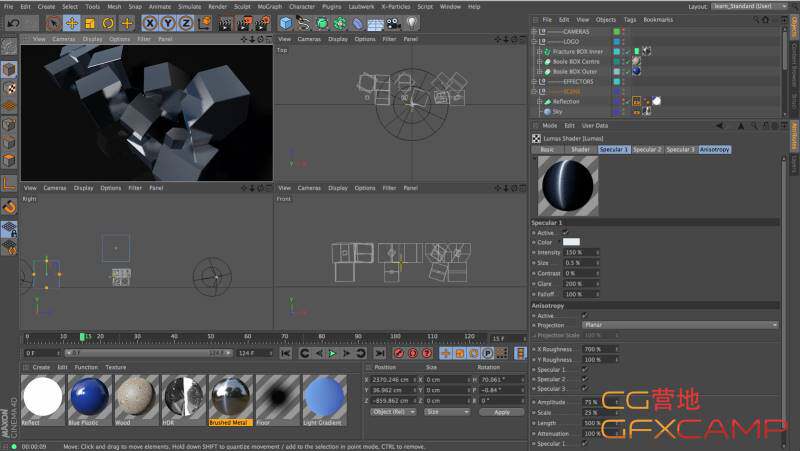Select the Blue Plastic material thumbnail
This screenshot has height=451, width=800.
coord(89,396)
